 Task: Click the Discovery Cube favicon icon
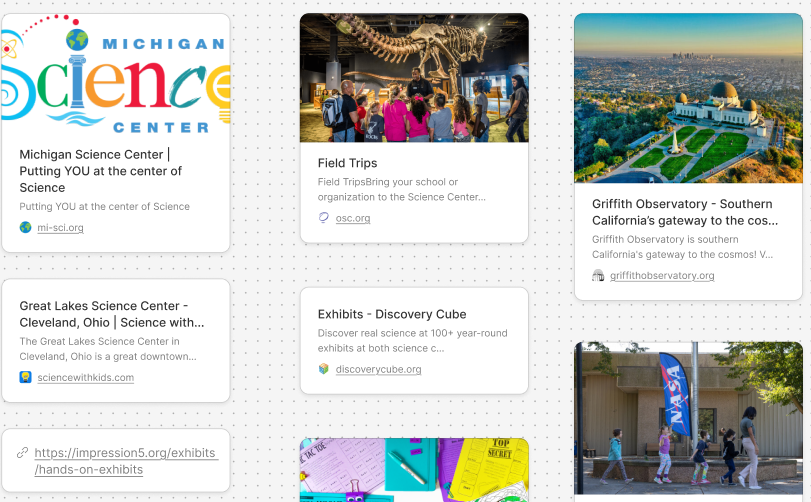[x=323, y=369]
